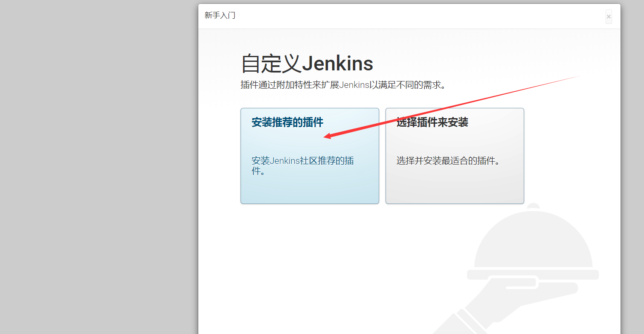644x334 pixels.
Task: Click the dialog header bar
Action: point(405,15)
